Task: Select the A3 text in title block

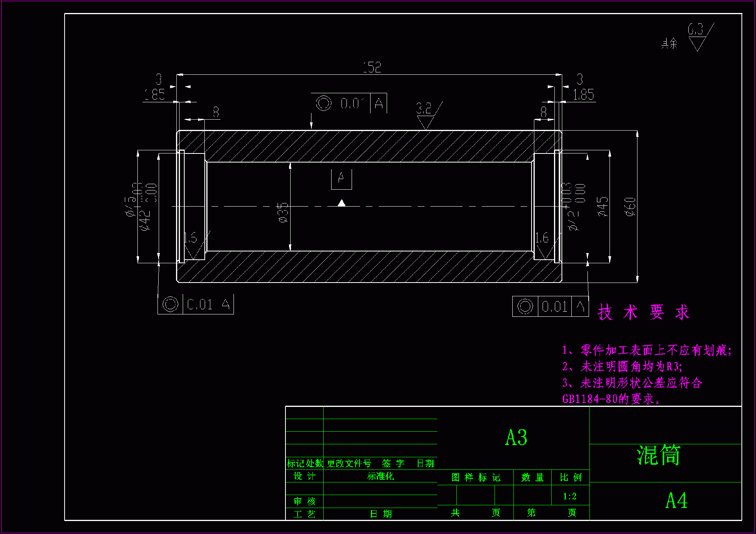Action: (x=516, y=438)
